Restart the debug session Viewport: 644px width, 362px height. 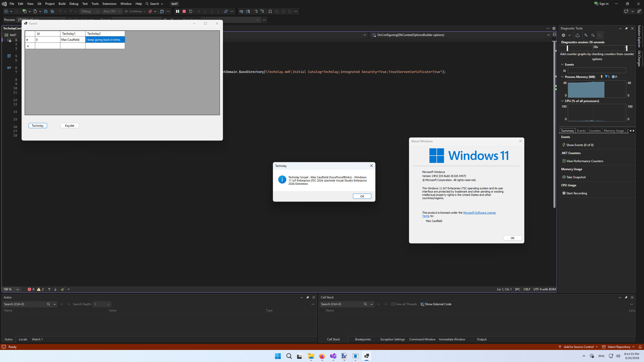191,11
